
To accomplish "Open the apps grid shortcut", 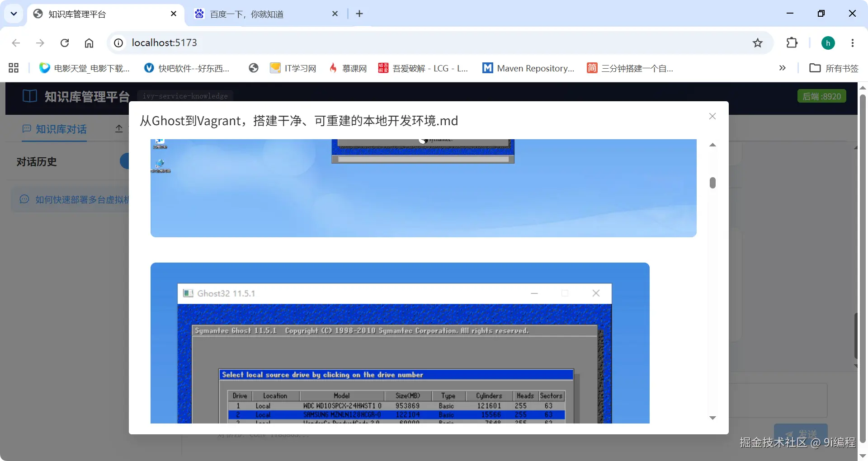I will click(14, 68).
